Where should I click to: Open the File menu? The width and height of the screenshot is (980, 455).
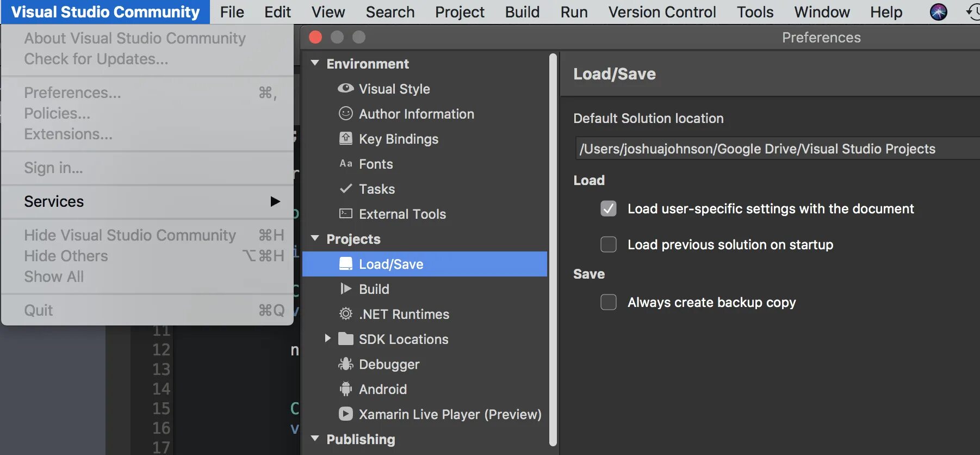pos(232,12)
